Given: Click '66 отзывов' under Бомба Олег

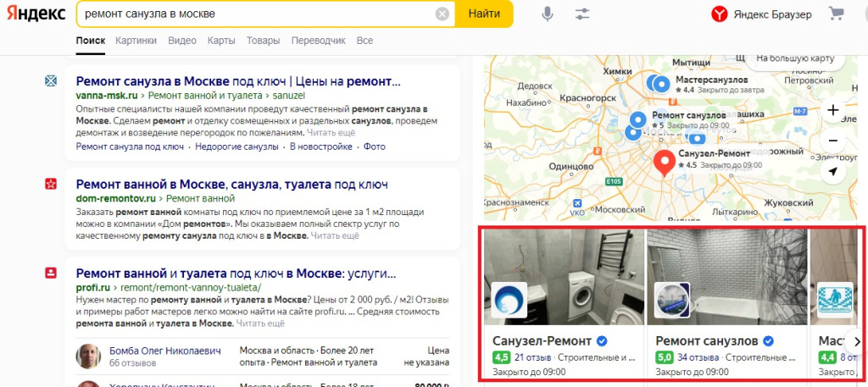Looking at the screenshot, I should [133, 363].
